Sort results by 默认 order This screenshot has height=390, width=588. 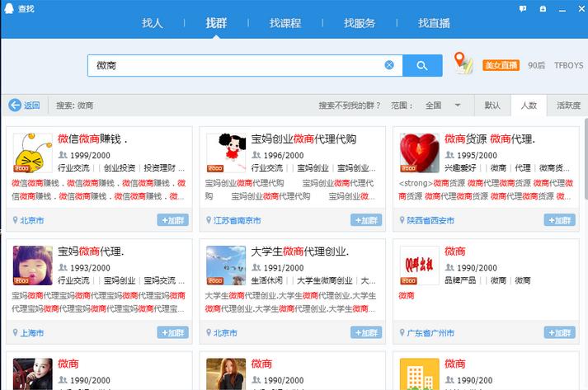[x=492, y=106]
